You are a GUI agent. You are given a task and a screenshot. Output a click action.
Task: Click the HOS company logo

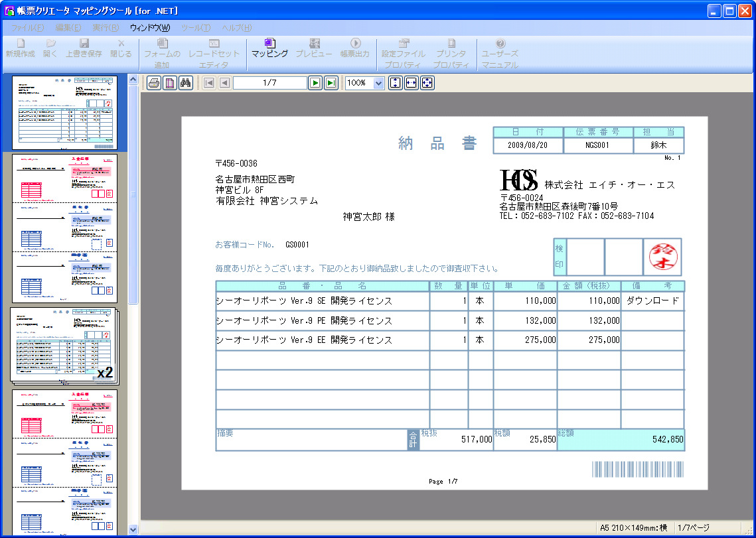pyautogui.click(x=518, y=180)
